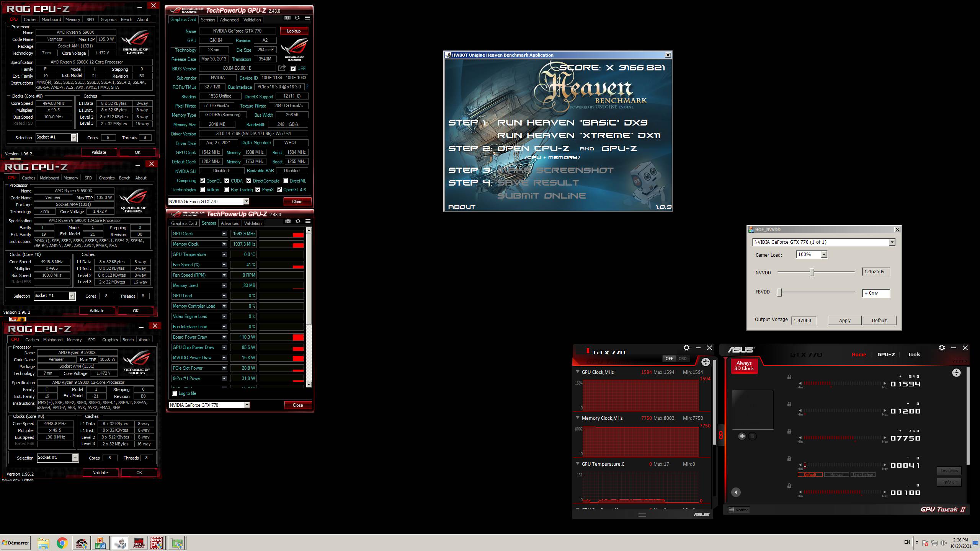Click the BIOS export share icon in GPU-Z
Image resolution: width=980 pixels, height=551 pixels.
pyautogui.click(x=282, y=68)
